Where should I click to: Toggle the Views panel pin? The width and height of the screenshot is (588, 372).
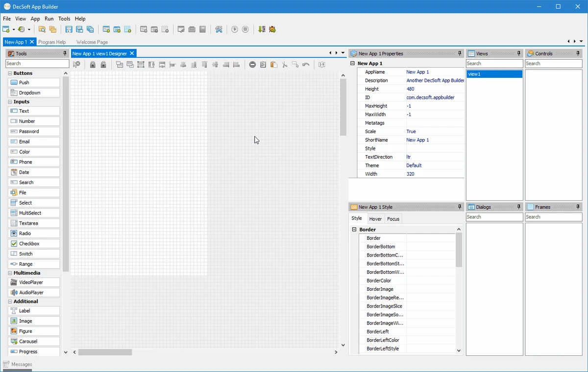tap(519, 53)
